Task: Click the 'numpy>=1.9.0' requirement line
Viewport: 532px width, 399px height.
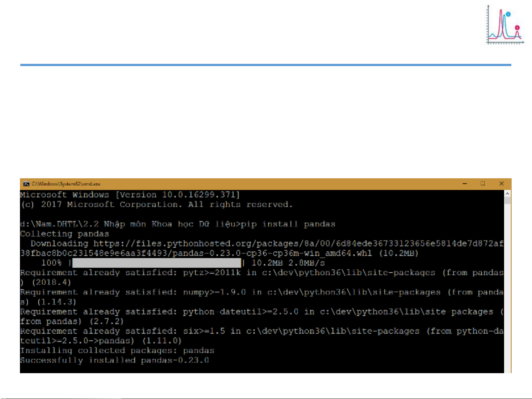Action: [262, 297]
